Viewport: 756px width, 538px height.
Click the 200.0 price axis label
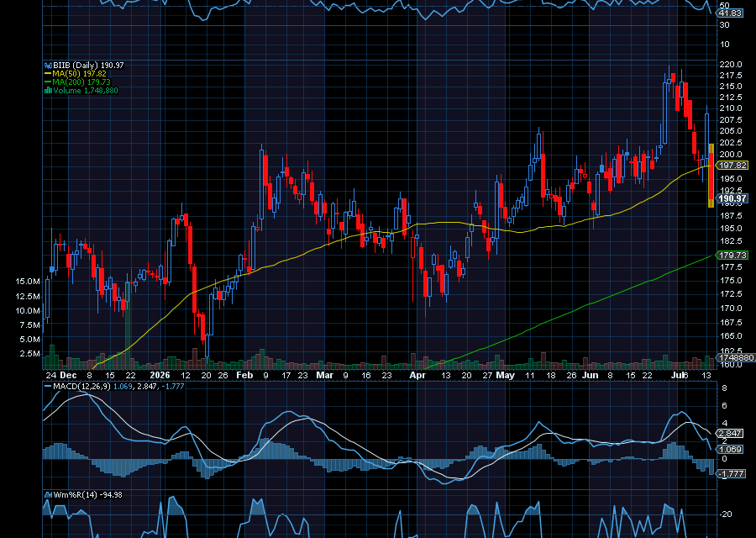731,155
